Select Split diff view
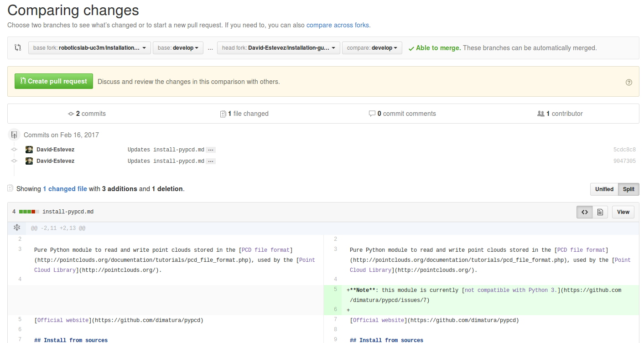This screenshot has height=343, width=644. [628, 189]
